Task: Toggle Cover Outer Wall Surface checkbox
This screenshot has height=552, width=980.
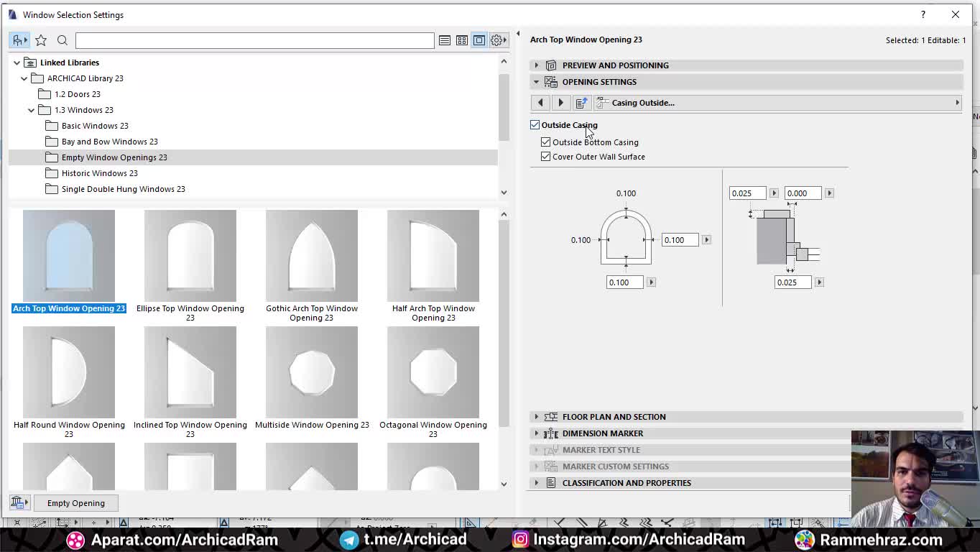Action: tap(546, 157)
